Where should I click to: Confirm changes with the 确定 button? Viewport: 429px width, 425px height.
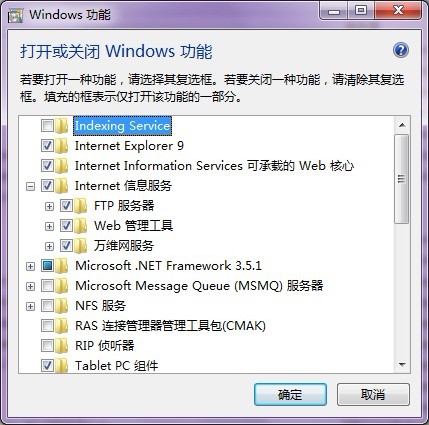290,394
